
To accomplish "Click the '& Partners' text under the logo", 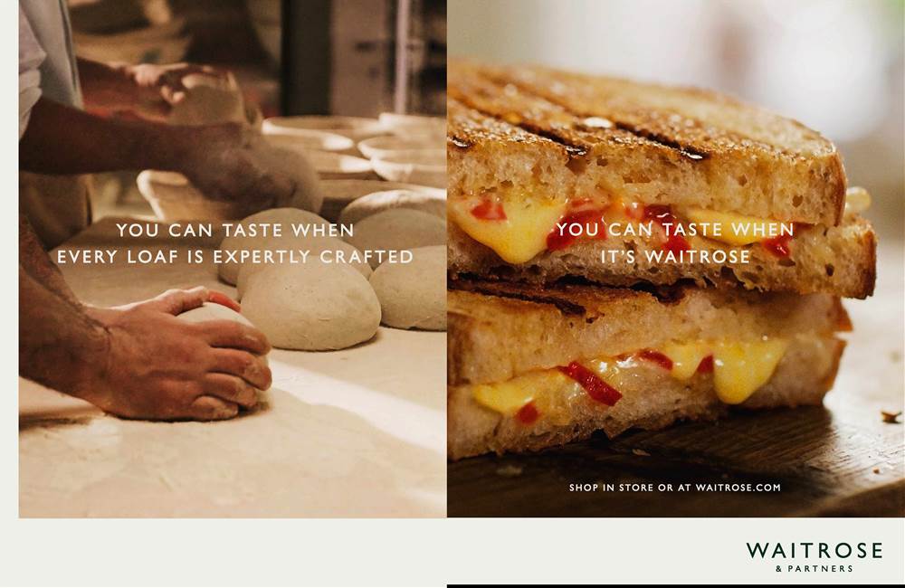I will click(x=814, y=569).
